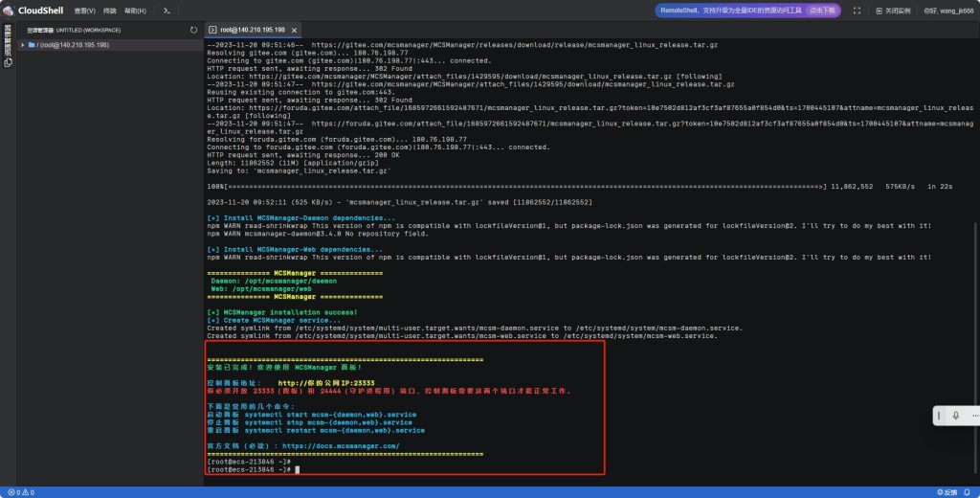The width and height of the screenshot is (980, 498).
Task: Select the 资源管理器 explorer sidebar tab
Action: (x=8, y=39)
